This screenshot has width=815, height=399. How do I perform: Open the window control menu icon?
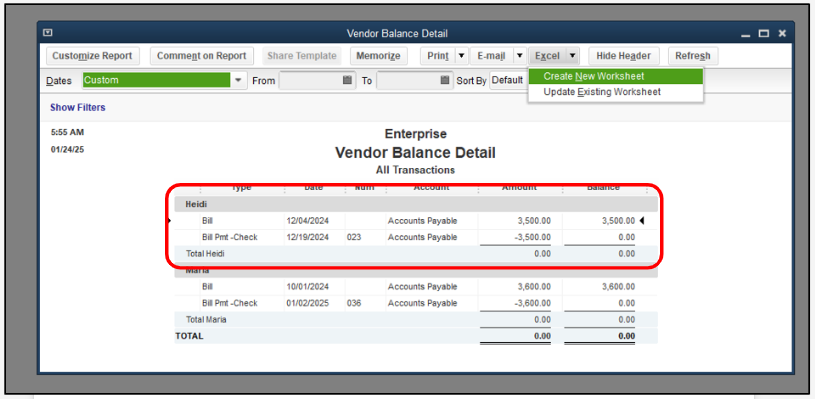48,33
